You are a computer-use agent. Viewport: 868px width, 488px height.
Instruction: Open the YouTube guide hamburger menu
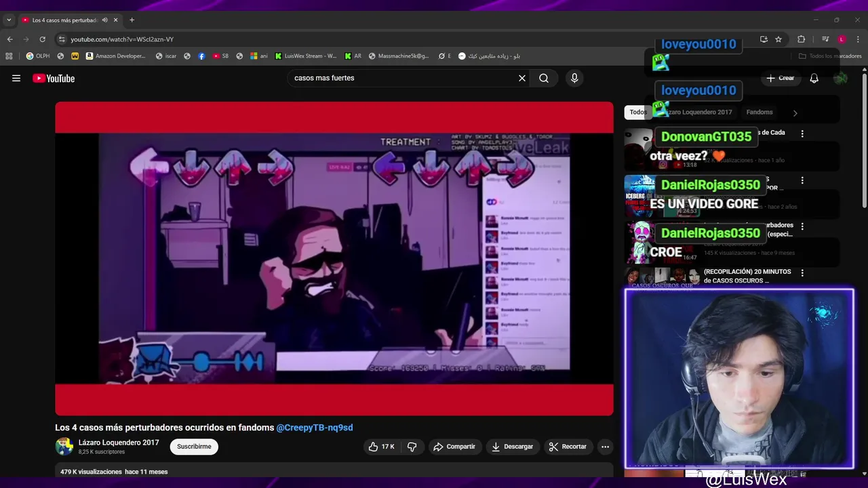[x=16, y=78]
